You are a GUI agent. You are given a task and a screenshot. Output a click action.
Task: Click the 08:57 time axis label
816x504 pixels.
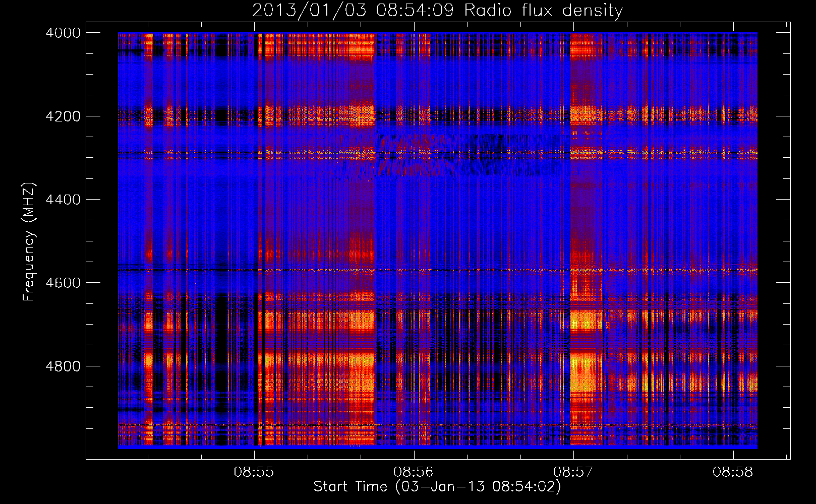[573, 472]
